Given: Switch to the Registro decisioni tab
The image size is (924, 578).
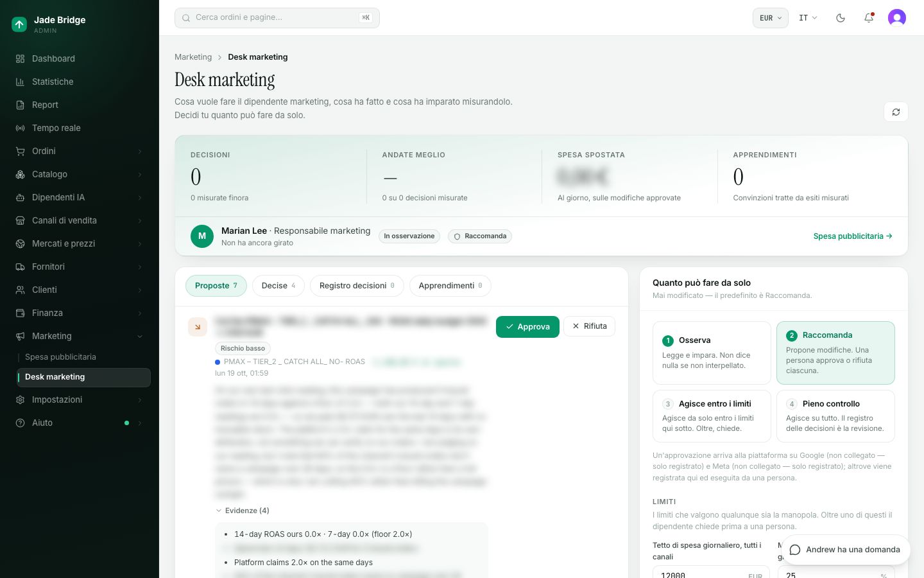Looking at the screenshot, I should (x=357, y=286).
